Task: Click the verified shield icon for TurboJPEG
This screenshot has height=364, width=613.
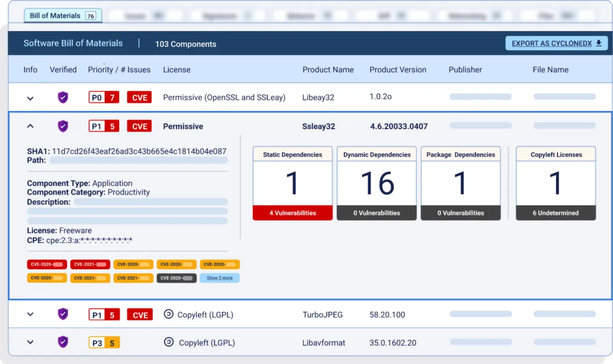Action: (x=63, y=314)
